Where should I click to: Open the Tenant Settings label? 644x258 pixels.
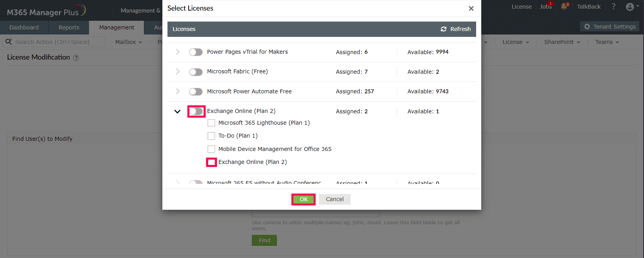(614, 27)
